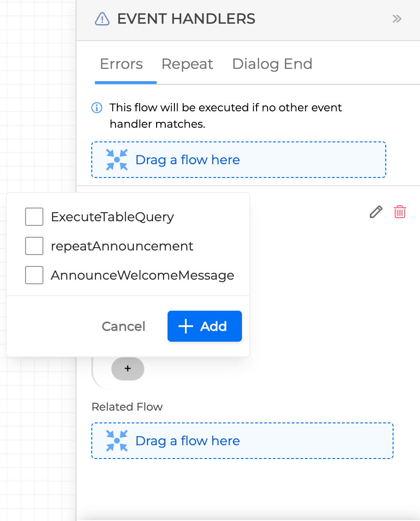420x521 pixels.
Task: Open the Repeat tab
Action: tap(187, 64)
